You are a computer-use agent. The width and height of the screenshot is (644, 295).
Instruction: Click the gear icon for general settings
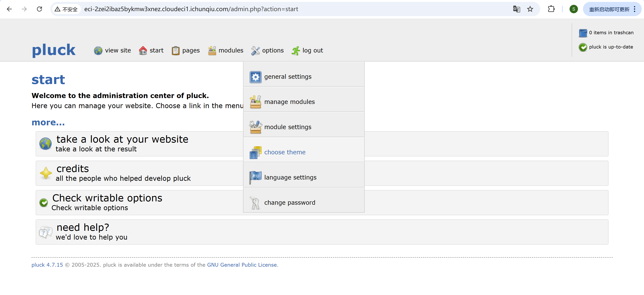click(255, 77)
